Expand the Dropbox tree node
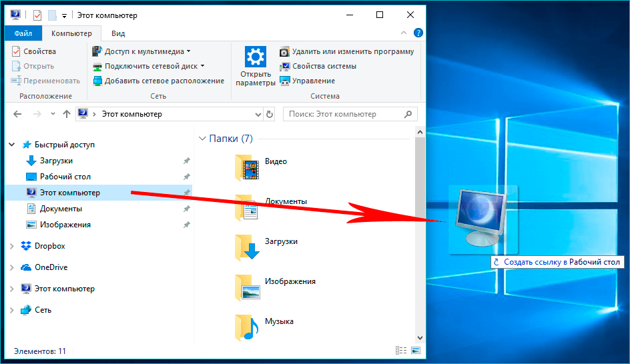 [x=11, y=246]
